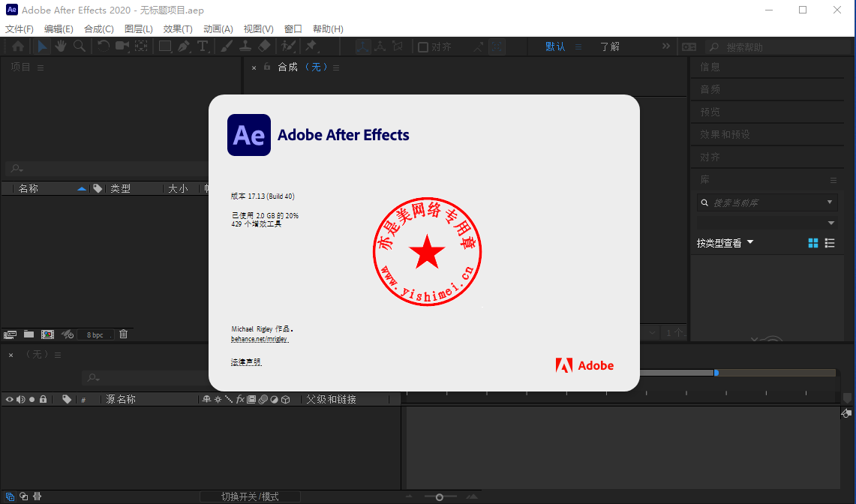Click the View Axis mode icon
Image resolution: width=856 pixels, height=504 pixels.
tap(398, 46)
